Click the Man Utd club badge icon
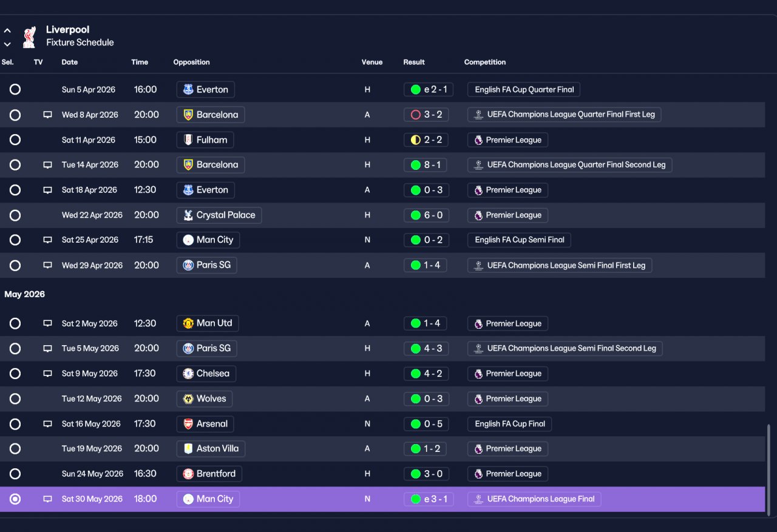This screenshot has height=532, width=777. click(188, 323)
